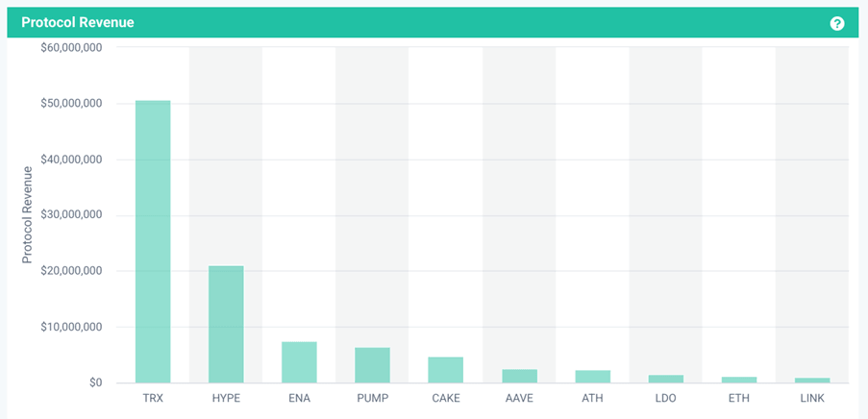Select the PUMP label below the chart
The width and height of the screenshot is (868, 419).
(x=372, y=397)
